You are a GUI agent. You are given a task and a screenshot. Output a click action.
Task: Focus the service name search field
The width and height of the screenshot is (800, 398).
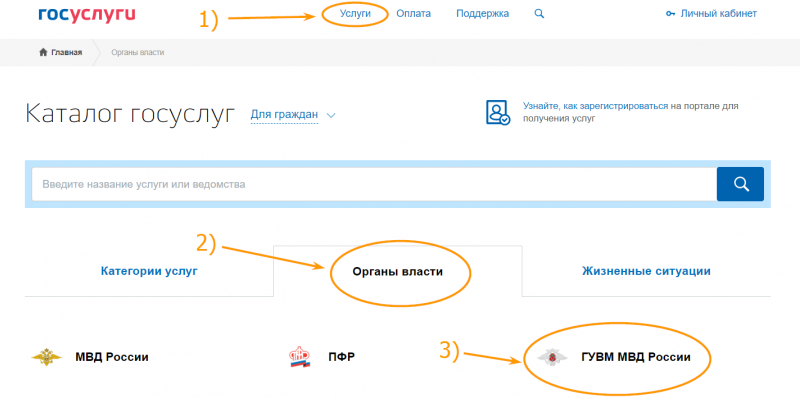374,184
